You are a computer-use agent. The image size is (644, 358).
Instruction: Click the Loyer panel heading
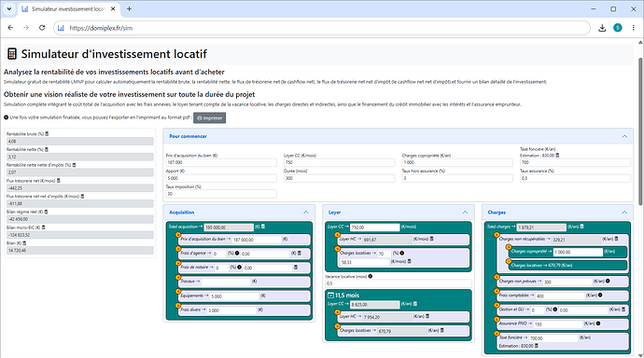click(334, 213)
